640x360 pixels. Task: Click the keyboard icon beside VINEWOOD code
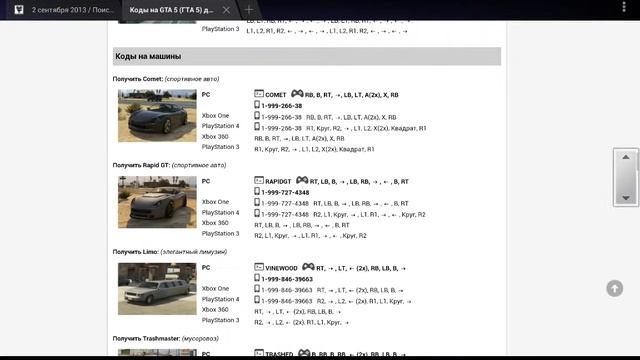click(259, 267)
